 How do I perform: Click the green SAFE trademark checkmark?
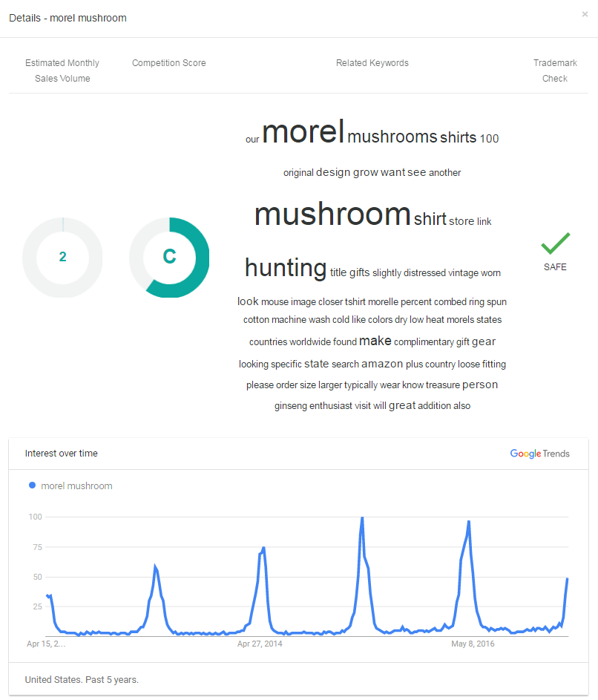tap(555, 243)
